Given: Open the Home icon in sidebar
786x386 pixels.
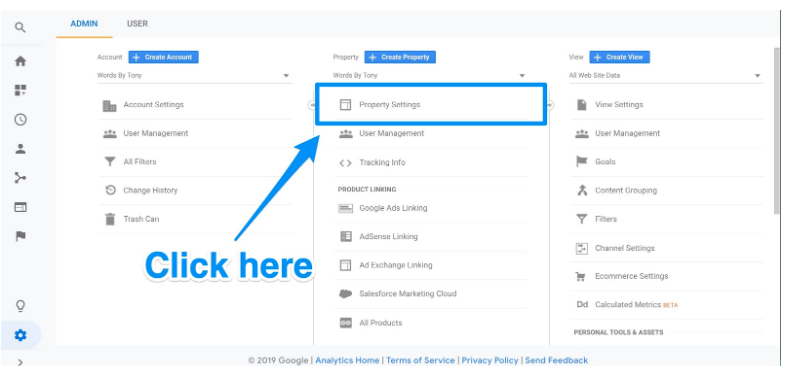Looking at the screenshot, I should tap(20, 61).
